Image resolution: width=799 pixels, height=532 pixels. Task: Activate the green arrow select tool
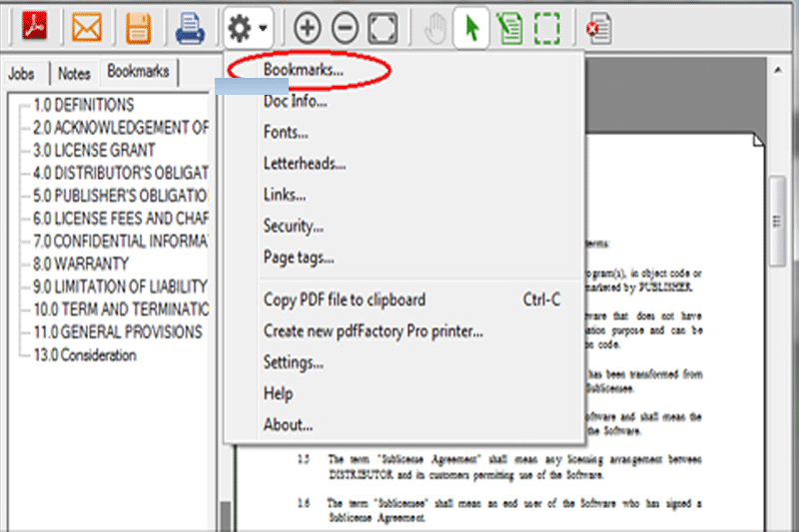pyautogui.click(x=470, y=28)
